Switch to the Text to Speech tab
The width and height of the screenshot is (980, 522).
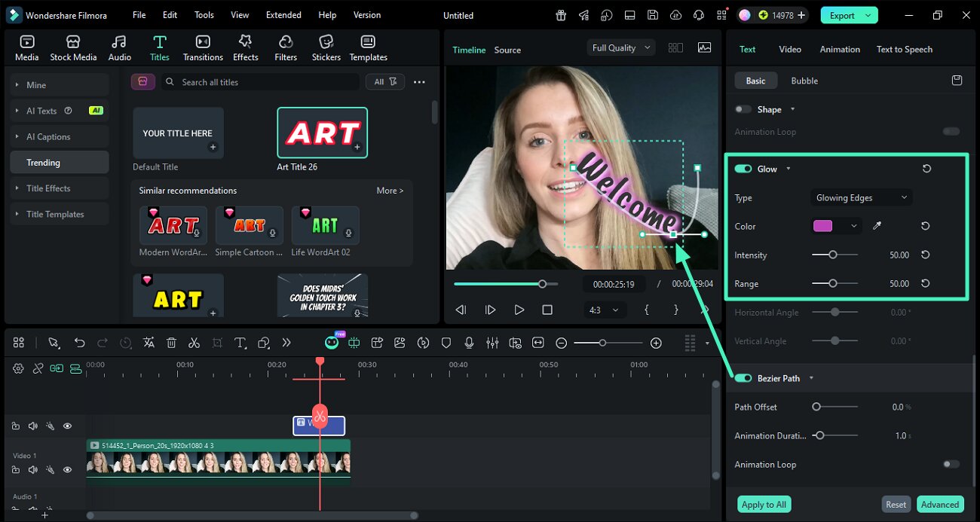point(904,49)
